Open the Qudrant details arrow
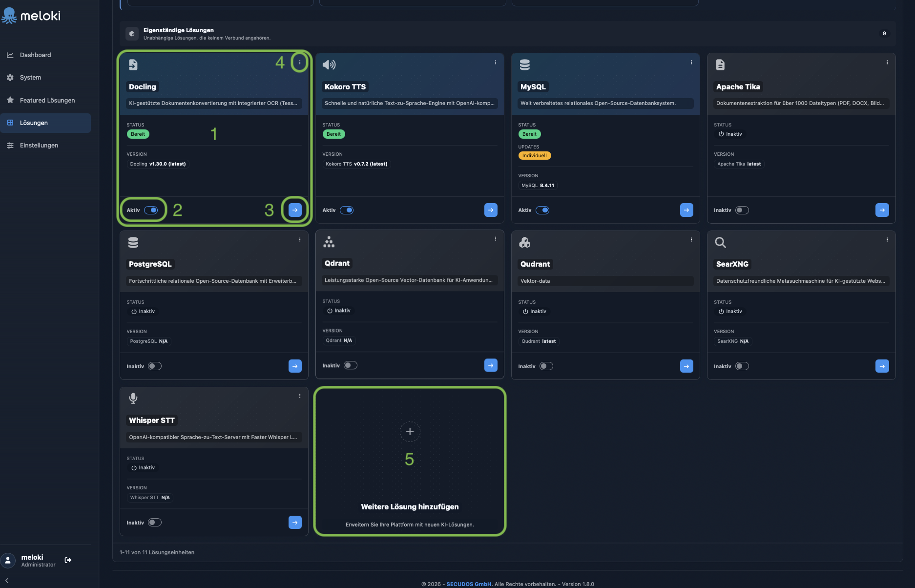 [686, 366]
